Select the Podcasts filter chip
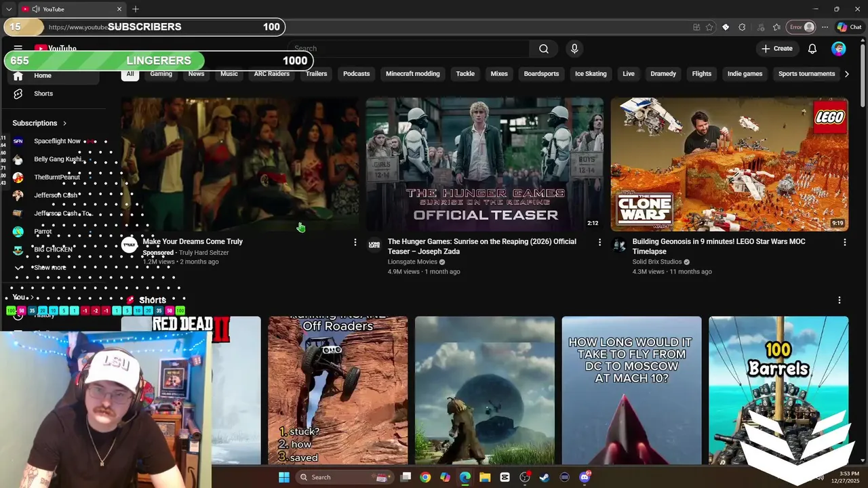The image size is (868, 488). tap(357, 74)
